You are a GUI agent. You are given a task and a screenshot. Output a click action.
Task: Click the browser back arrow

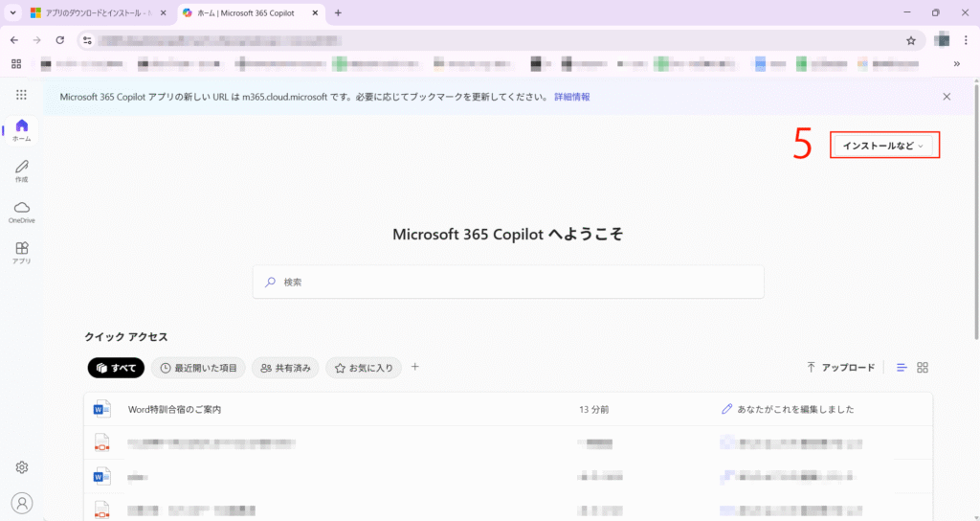(x=14, y=40)
